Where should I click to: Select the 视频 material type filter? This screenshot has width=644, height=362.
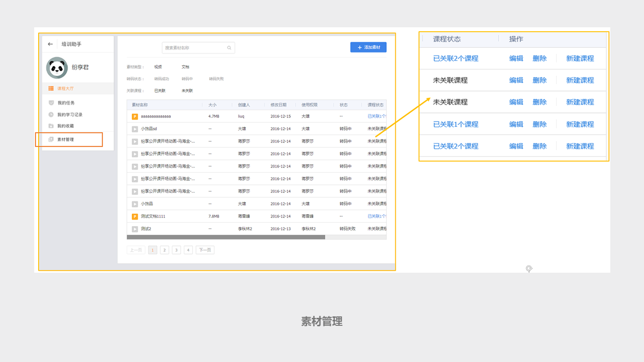(x=158, y=66)
